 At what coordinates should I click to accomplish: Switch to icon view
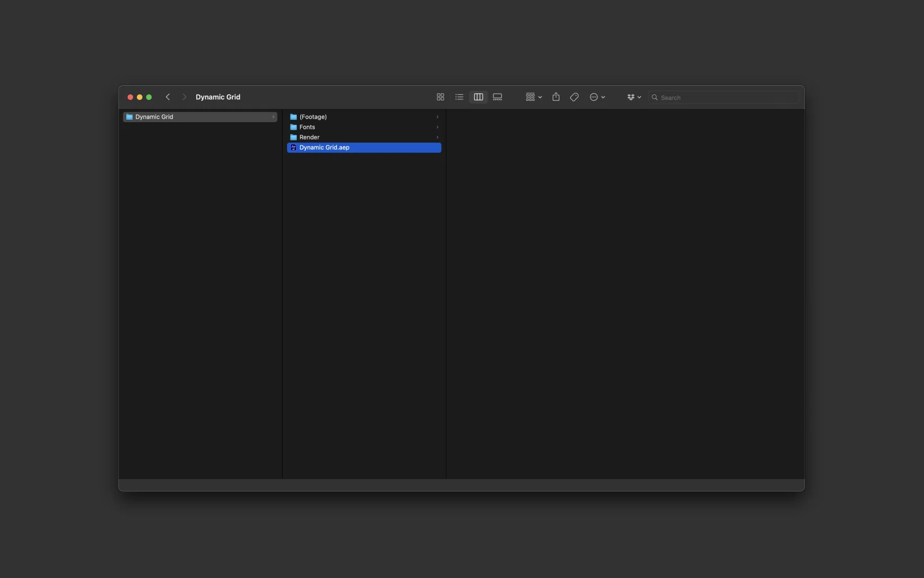[440, 97]
